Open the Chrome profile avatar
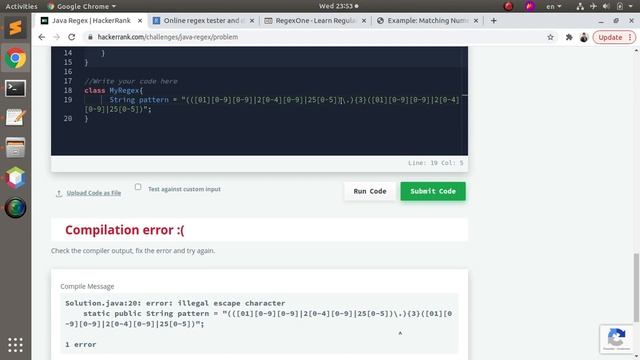The width and height of the screenshot is (640, 360). click(x=584, y=37)
